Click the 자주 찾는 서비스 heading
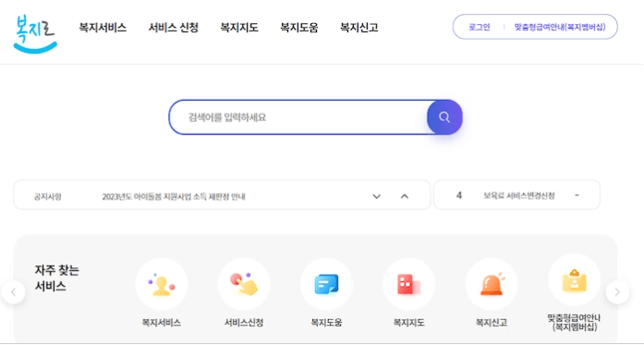Image resolution: width=644 pixels, height=345 pixels. 57,278
